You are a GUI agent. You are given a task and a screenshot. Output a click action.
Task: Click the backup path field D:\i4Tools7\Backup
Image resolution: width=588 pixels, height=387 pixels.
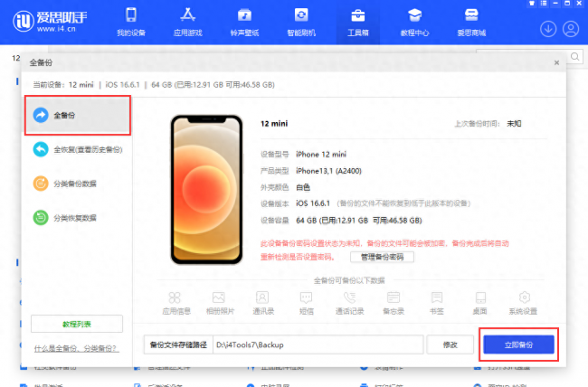[x=318, y=345]
